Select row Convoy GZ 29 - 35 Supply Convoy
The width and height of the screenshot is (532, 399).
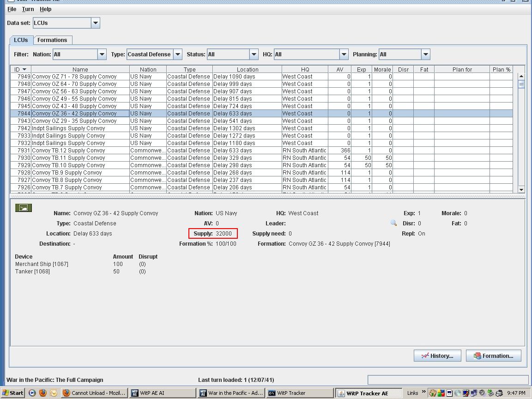[x=261, y=121]
